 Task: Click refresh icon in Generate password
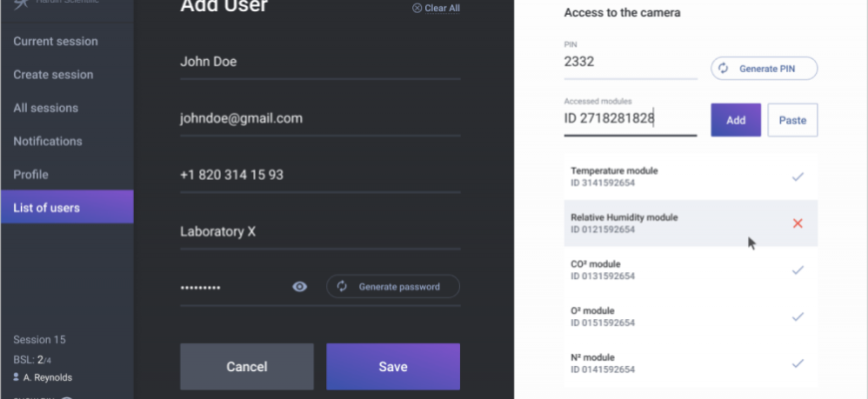coord(341,287)
